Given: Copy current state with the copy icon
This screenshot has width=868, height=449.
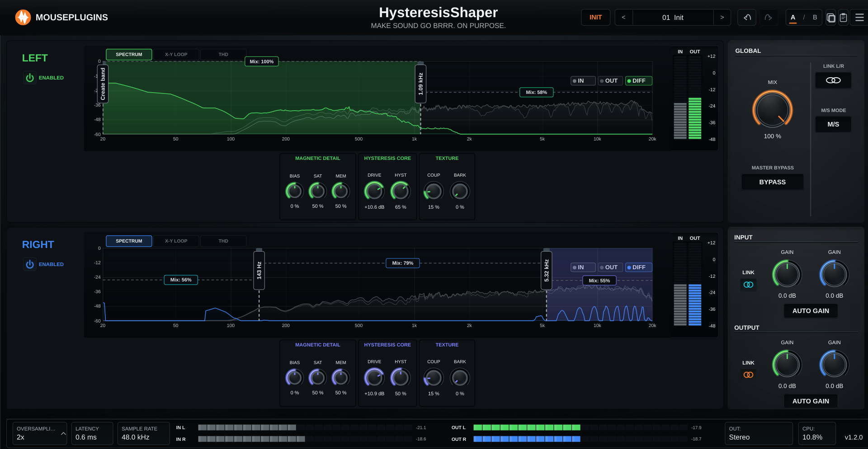Looking at the screenshot, I should coord(831,18).
